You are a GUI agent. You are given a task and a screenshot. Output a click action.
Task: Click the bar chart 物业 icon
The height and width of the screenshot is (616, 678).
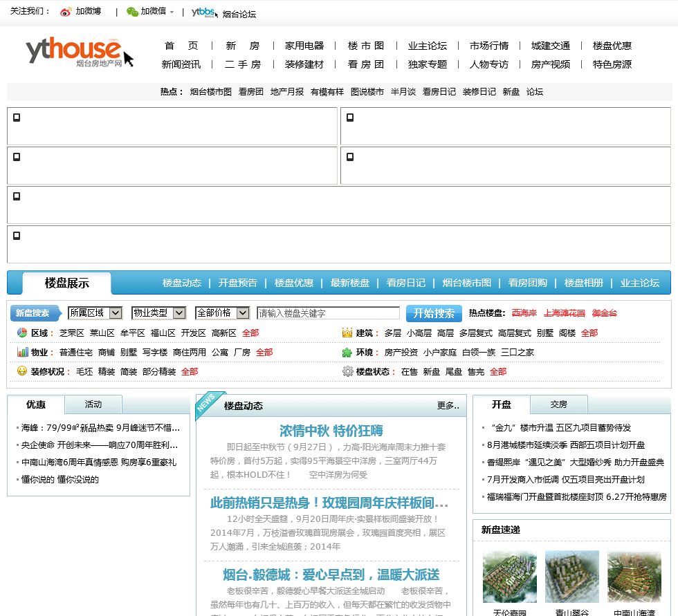click(x=22, y=352)
